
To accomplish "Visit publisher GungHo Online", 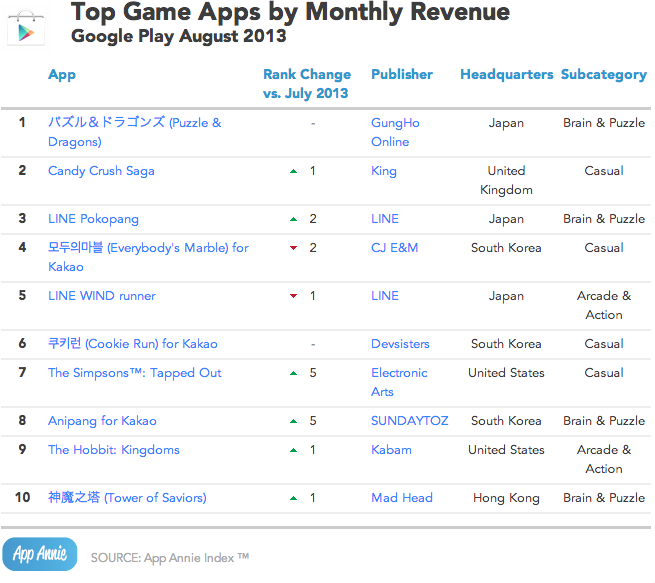I will [x=395, y=132].
